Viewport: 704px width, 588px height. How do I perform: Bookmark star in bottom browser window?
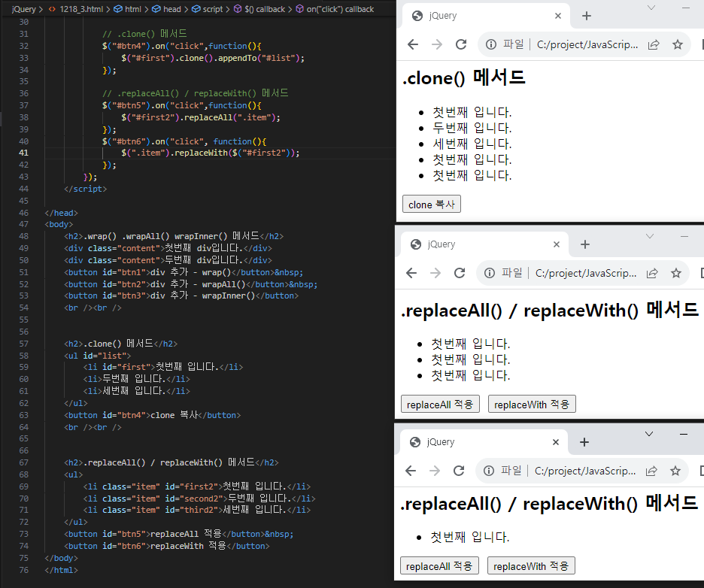[675, 471]
